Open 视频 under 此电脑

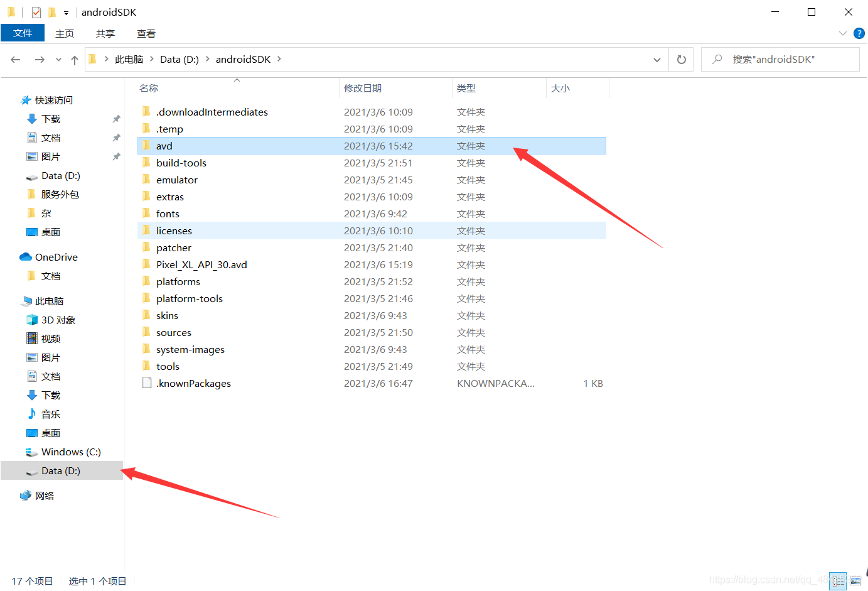click(x=43, y=339)
